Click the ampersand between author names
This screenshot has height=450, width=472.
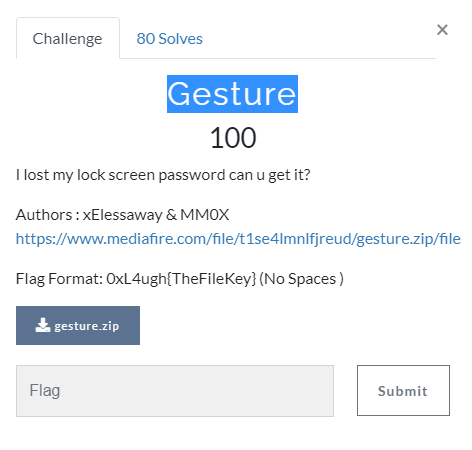(171, 215)
